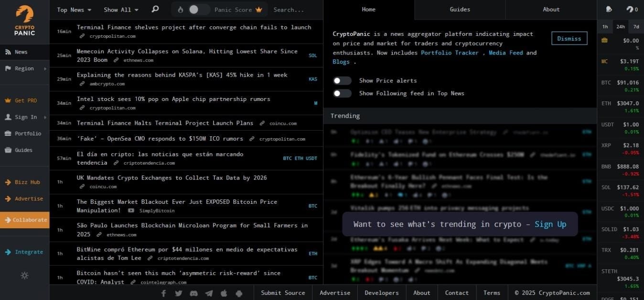Enable Show Price alerts toggle
The image size is (644, 300).
tap(342, 80)
